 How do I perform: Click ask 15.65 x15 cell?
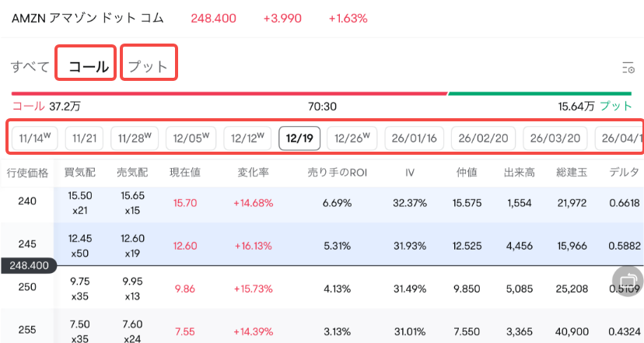(132, 203)
